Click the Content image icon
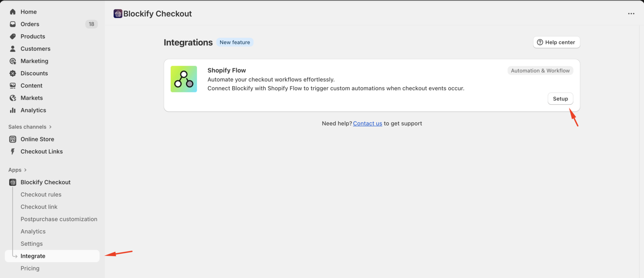Screen dimensions: 644x278 click(13, 86)
